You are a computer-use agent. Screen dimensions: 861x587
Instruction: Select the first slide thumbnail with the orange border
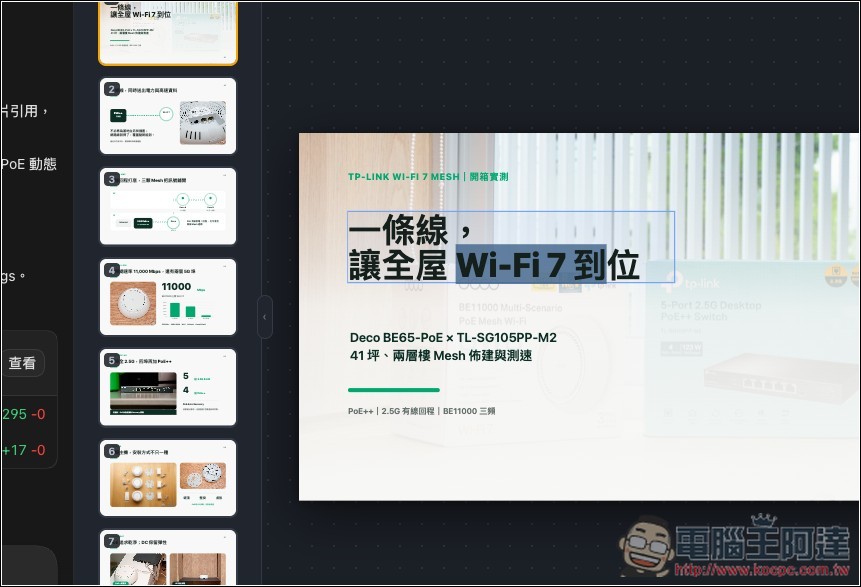(168, 33)
